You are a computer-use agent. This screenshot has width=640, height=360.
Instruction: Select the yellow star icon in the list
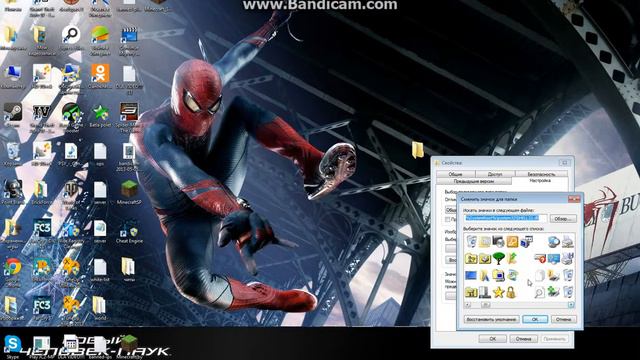(498, 292)
